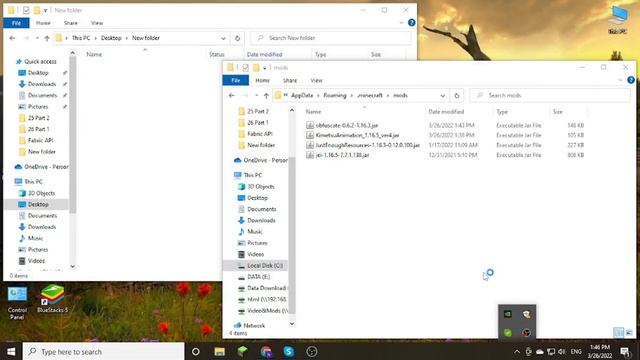Viewport: 640px width, 360px height.
Task: Open File Explorer from the taskbar
Action: [x=220, y=351]
